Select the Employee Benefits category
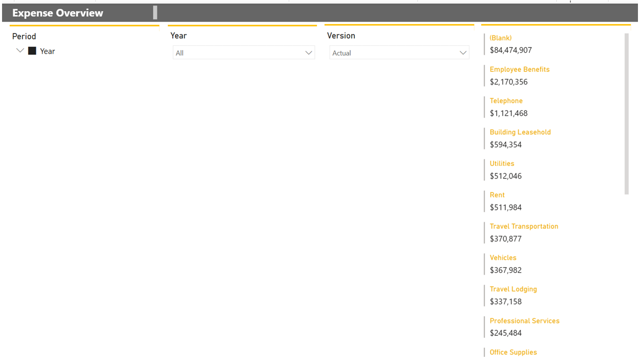Image resolution: width=640 pixels, height=364 pixels. (520, 69)
